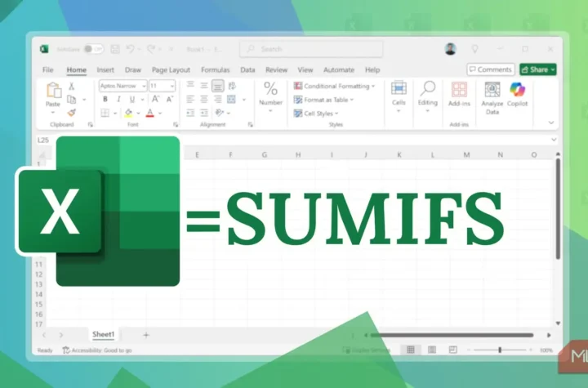Viewport: 588px width, 388px height.
Task: Switch to Normal view in status bar
Action: tap(411, 350)
